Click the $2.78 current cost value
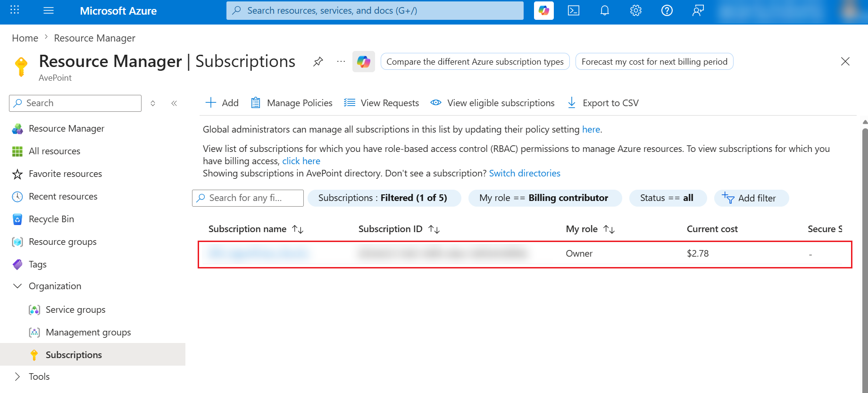The width and height of the screenshot is (868, 393). [x=698, y=253]
